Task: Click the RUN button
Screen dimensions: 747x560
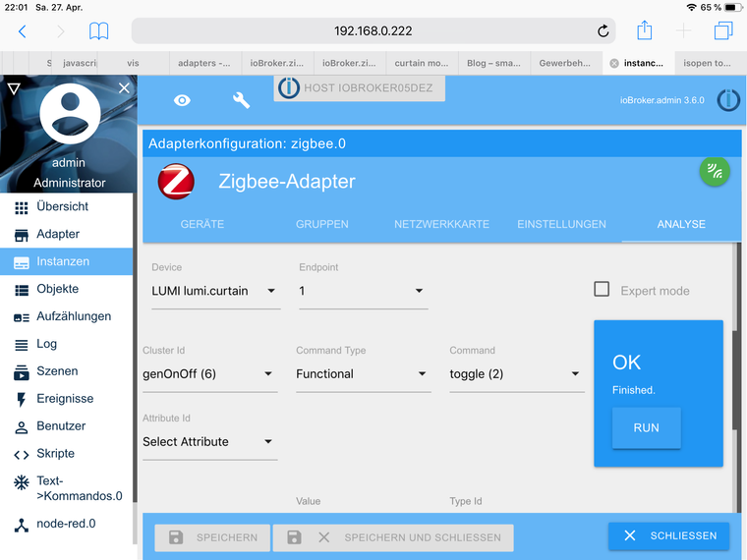Action: coord(647,427)
